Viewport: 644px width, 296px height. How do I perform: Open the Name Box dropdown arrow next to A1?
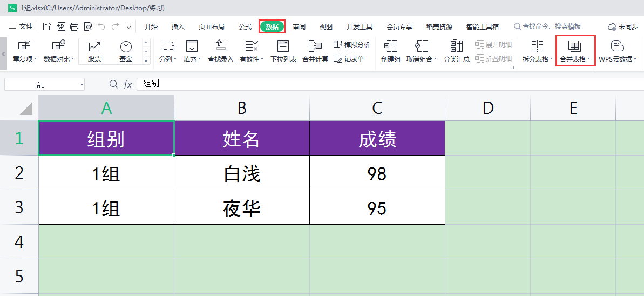tap(82, 85)
